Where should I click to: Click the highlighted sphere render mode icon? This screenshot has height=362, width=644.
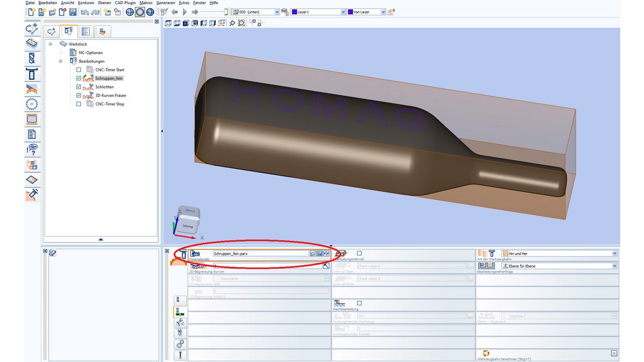coord(140,11)
